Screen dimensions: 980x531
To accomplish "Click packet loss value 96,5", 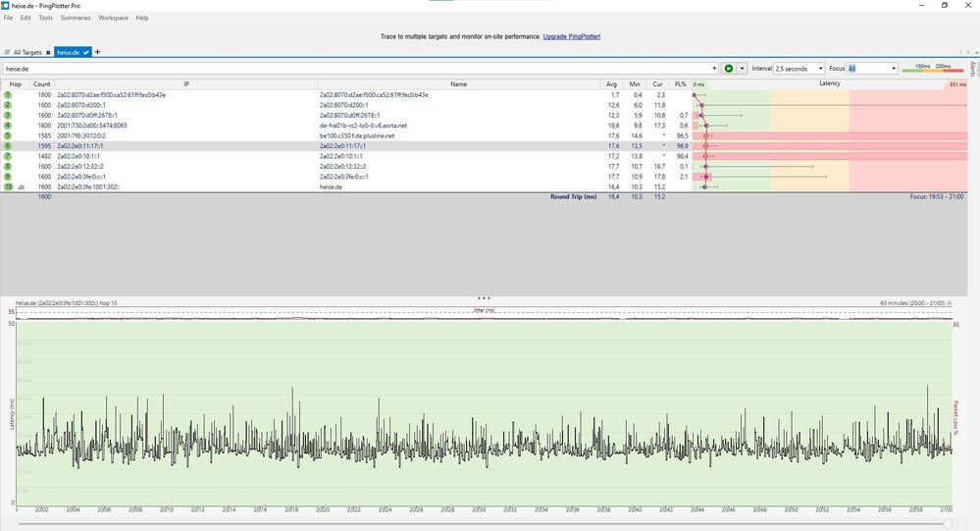I will [682, 135].
